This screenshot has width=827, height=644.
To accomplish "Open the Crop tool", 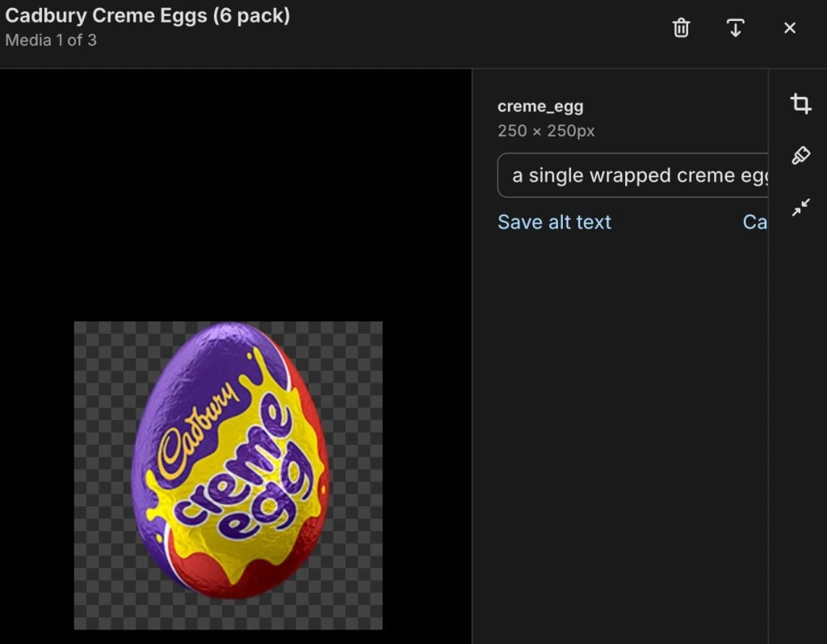I will pyautogui.click(x=800, y=103).
